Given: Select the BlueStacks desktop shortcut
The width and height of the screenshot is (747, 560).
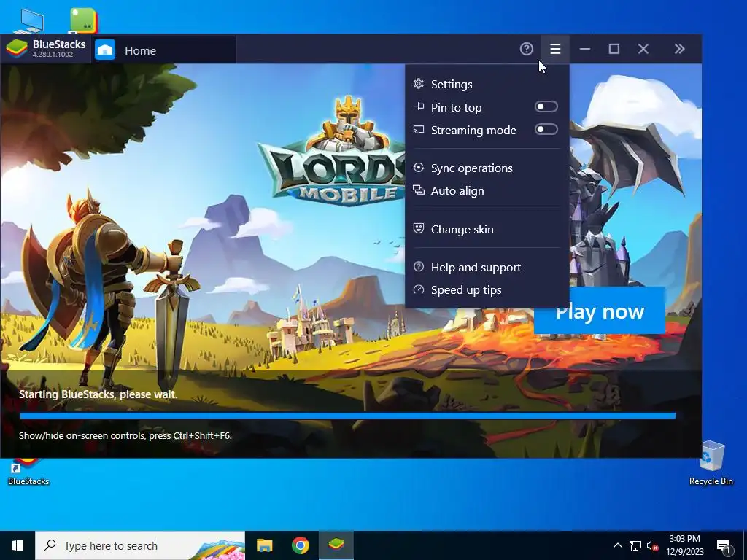Looking at the screenshot, I should 28,472.
